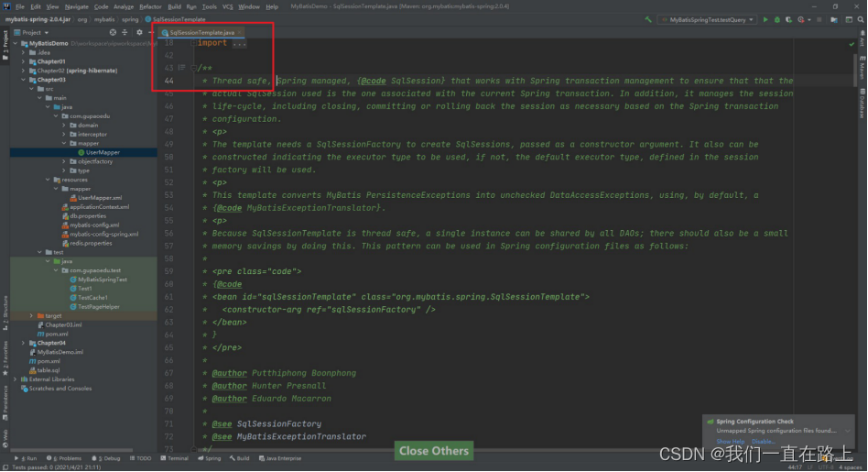The height and width of the screenshot is (472, 868).
Task: Open the Refactor menu
Action: [x=150, y=6]
